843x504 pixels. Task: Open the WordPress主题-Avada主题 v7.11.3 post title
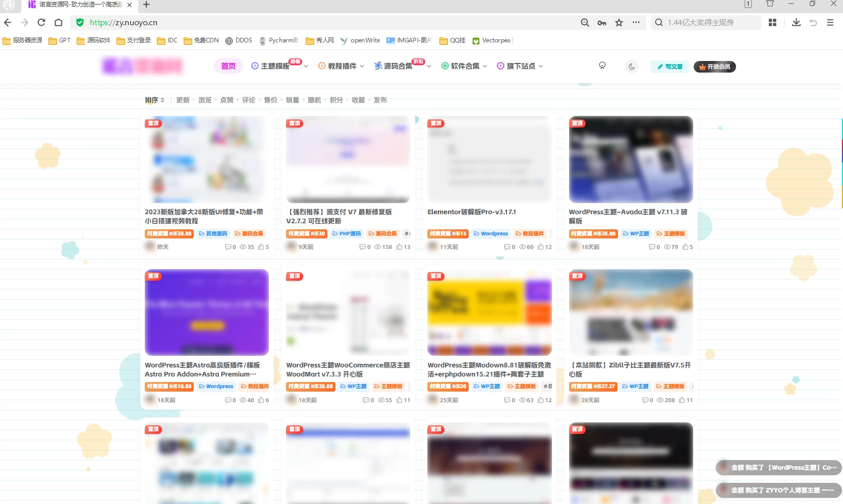628,217
